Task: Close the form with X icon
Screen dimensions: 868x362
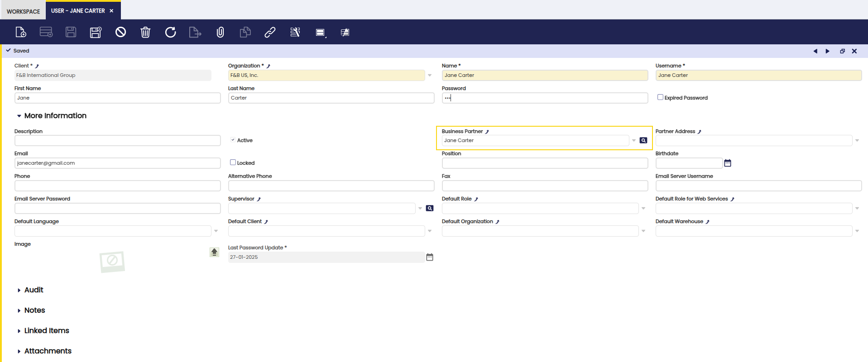Action: tap(854, 51)
